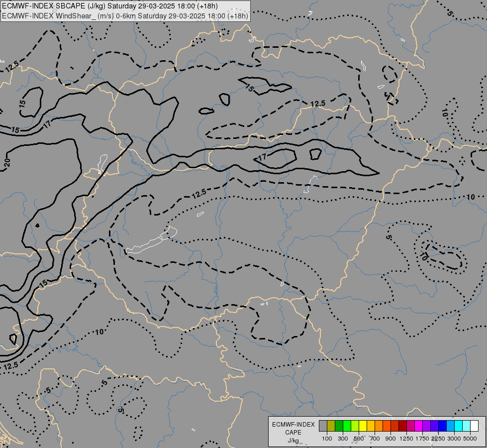Click the 1250 value on the legend scale

click(x=406, y=439)
